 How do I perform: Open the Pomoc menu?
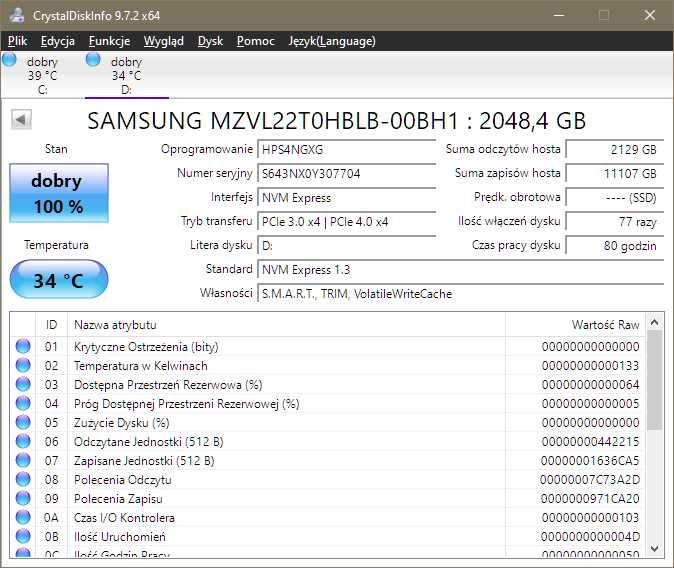[x=256, y=41]
